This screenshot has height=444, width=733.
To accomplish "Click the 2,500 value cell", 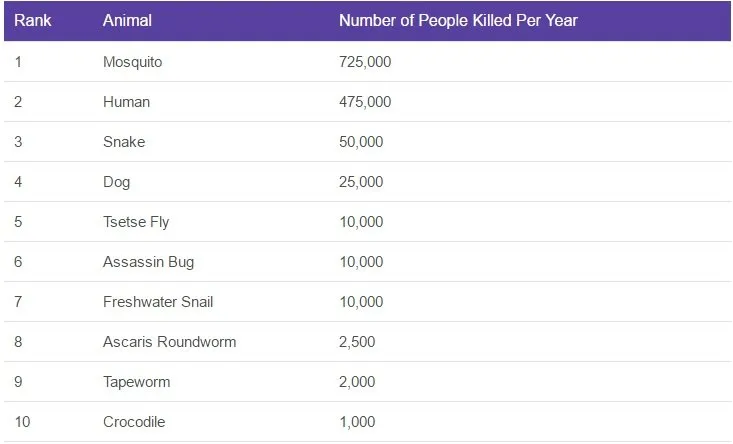I will click(x=357, y=342).
